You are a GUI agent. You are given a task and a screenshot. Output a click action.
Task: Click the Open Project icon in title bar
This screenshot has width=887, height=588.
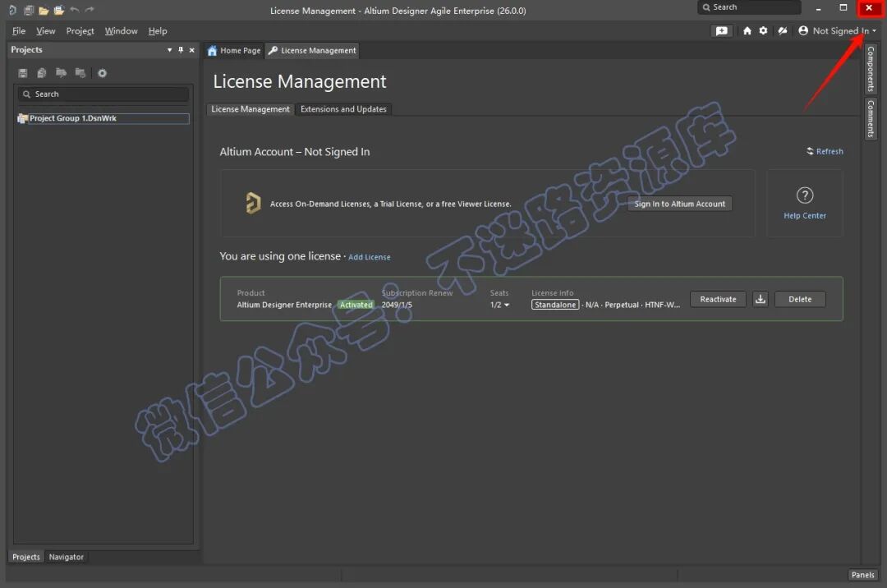[x=59, y=10]
